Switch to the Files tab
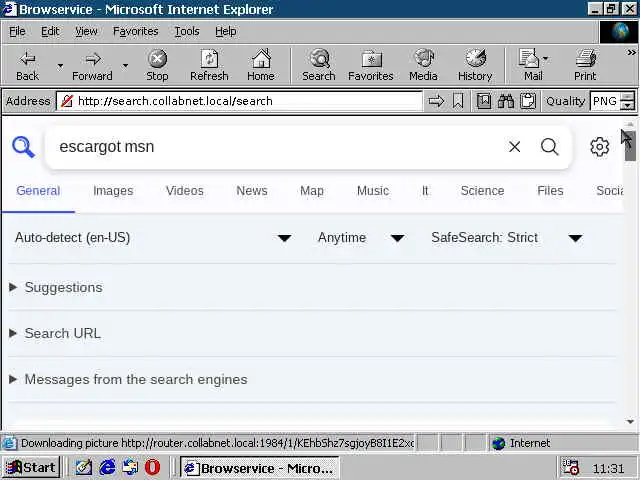Viewport: 640px width, 480px height. click(x=550, y=191)
